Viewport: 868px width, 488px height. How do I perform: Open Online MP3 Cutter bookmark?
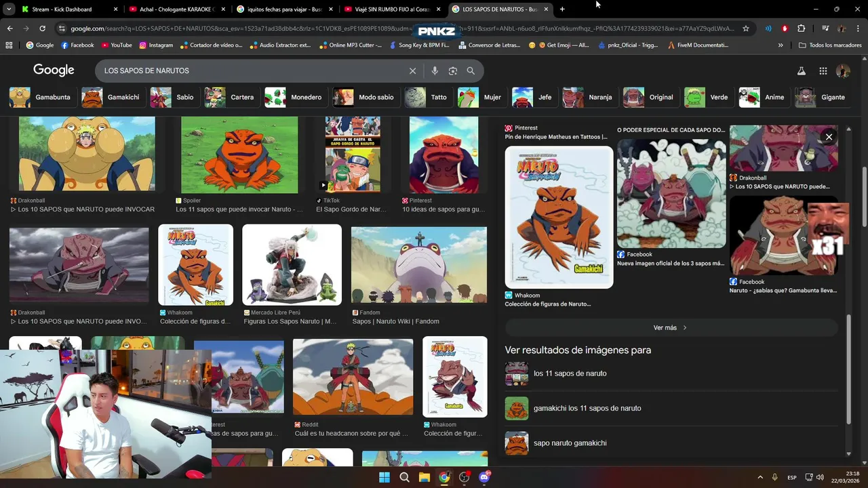tap(350, 45)
